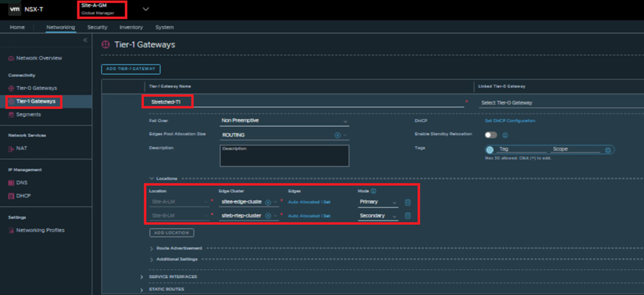Open Segments from the sidebar
The width and height of the screenshot is (644, 295).
[x=28, y=115]
